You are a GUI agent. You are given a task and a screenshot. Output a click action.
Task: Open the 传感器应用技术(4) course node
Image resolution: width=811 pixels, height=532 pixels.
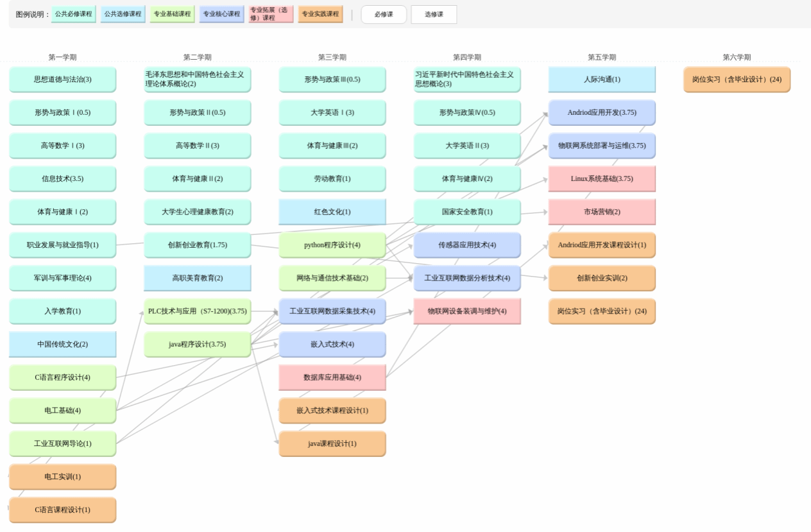coord(466,245)
